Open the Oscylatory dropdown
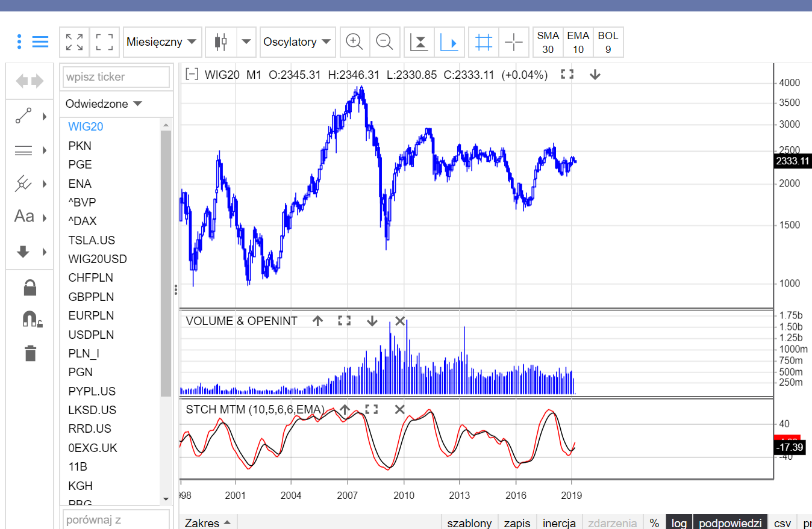The height and width of the screenshot is (529, 812). 298,42
